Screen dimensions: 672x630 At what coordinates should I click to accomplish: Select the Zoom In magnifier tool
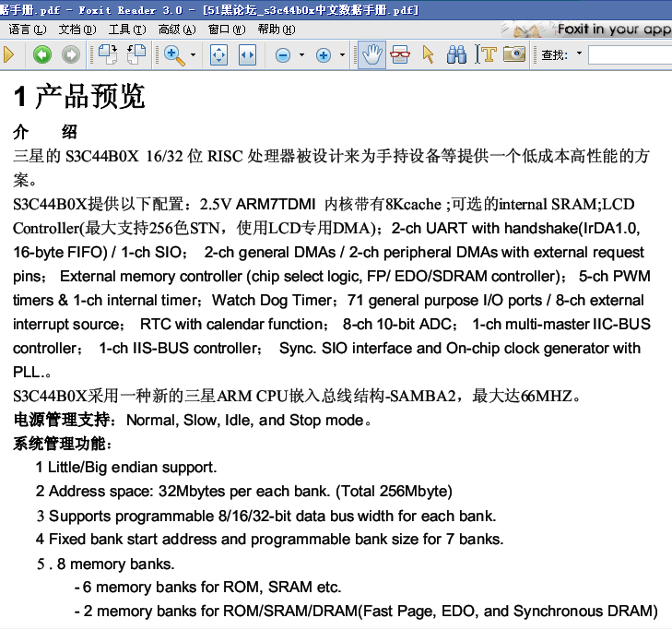tap(174, 55)
